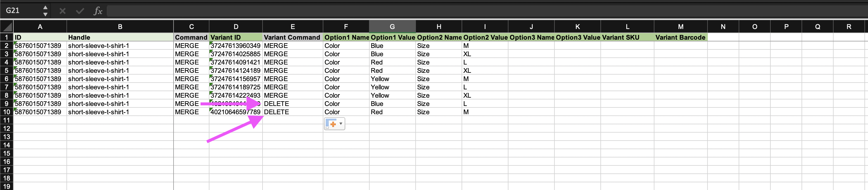The image size is (868, 190).
Task: Select the column G header
Action: coord(392,27)
